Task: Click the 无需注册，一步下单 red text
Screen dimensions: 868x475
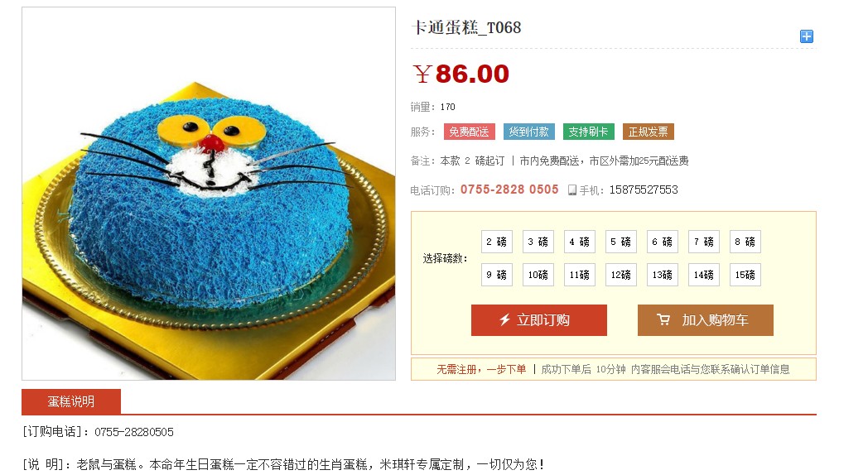Action: coord(481,369)
